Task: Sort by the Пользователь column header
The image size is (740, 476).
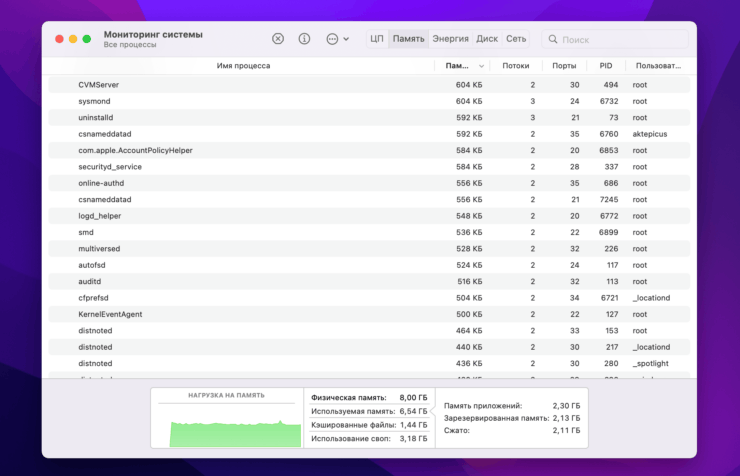Action: point(657,66)
